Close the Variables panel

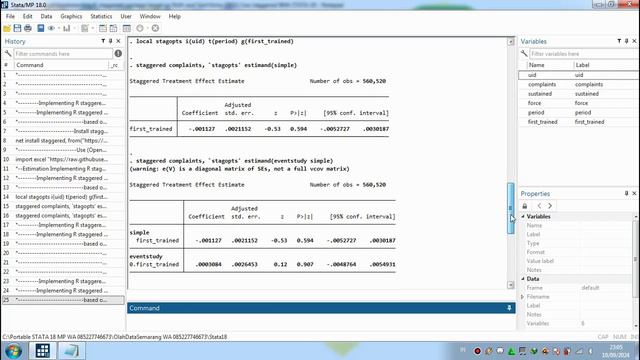(634, 41)
